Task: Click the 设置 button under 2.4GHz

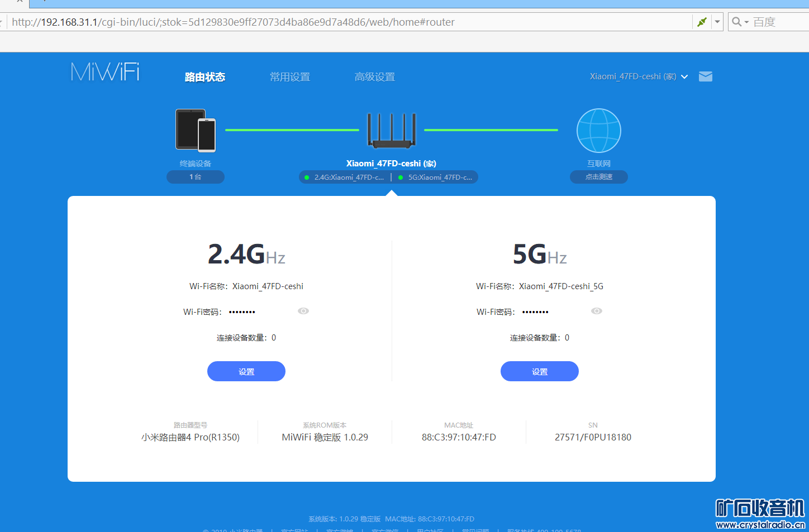Action: pos(246,371)
